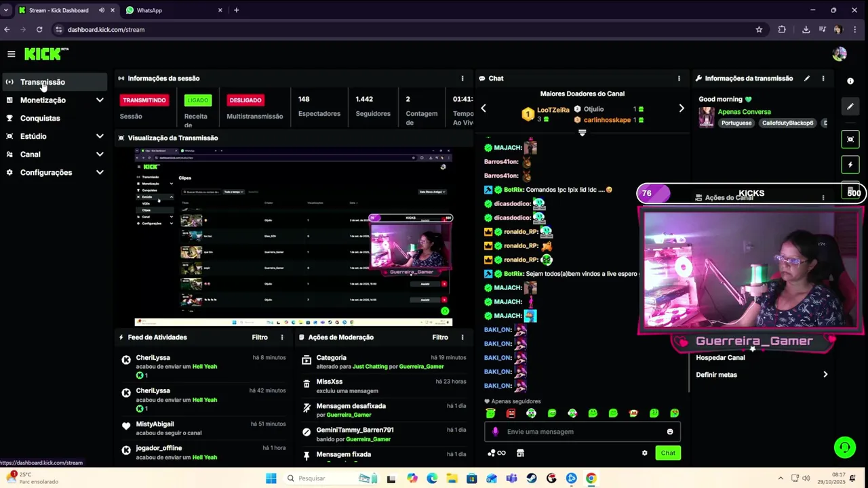
Task: Open the Ações de Moderação Filtro dropdown
Action: click(440, 338)
